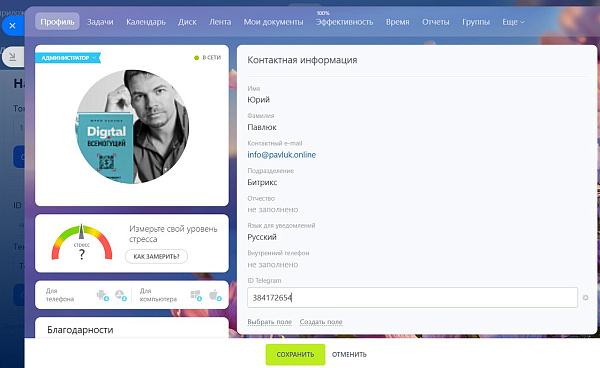This screenshot has height=368, width=600.
Task: Open the Диск tab
Action: (x=187, y=22)
